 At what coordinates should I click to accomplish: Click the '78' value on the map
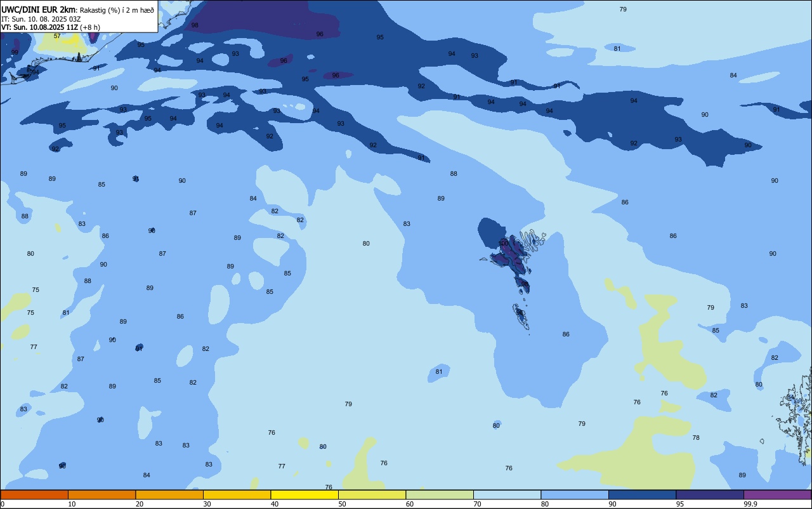[696, 438]
